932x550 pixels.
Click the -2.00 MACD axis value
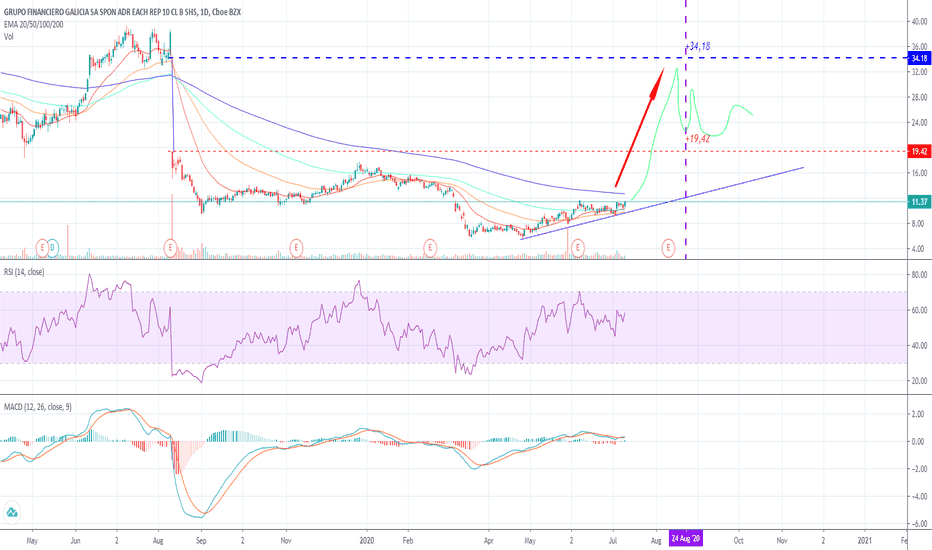pos(918,469)
